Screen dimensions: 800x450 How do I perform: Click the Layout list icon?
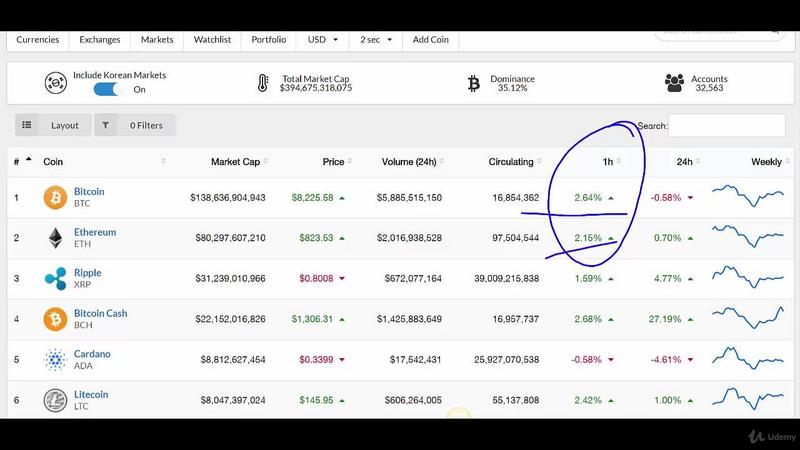click(27, 124)
